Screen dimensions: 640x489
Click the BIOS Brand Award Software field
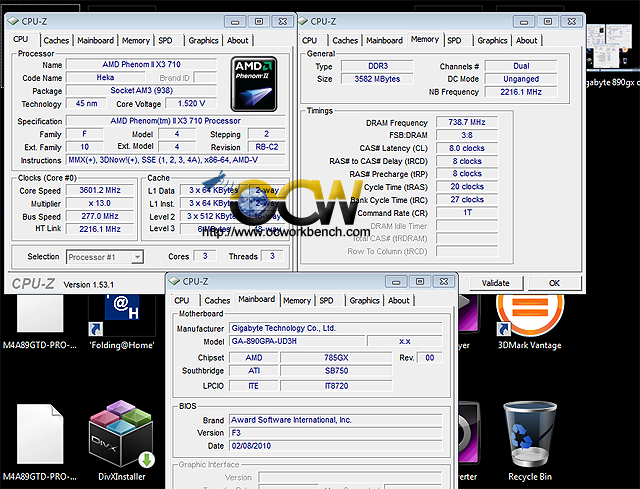(x=336, y=420)
